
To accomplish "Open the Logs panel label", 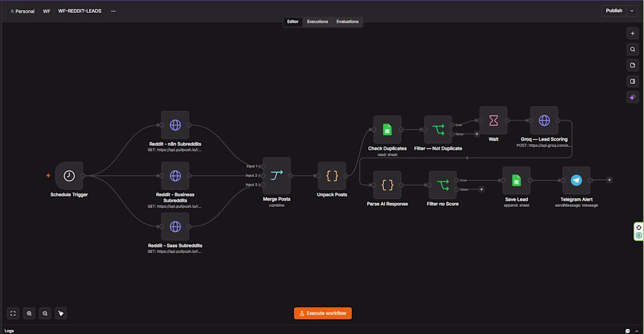I will click(x=9, y=330).
